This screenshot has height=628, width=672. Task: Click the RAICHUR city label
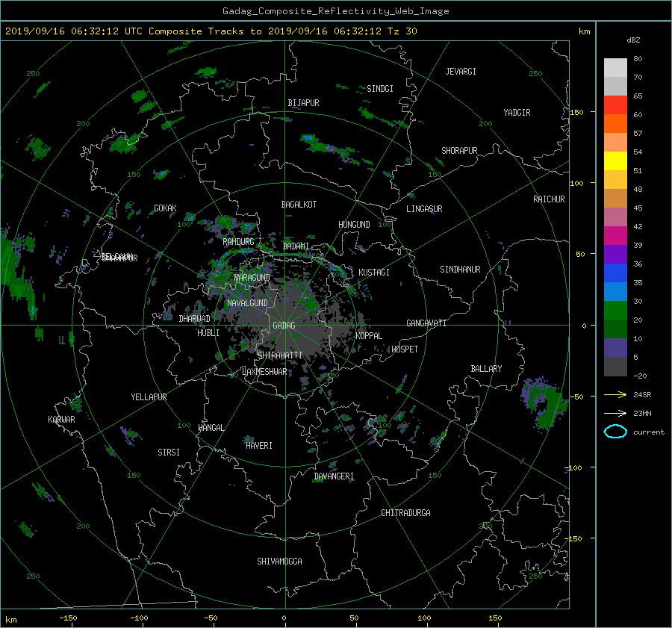[549, 199]
